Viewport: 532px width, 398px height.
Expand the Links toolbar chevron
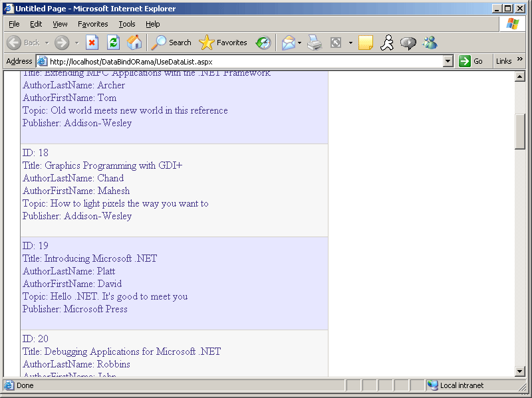[520, 60]
